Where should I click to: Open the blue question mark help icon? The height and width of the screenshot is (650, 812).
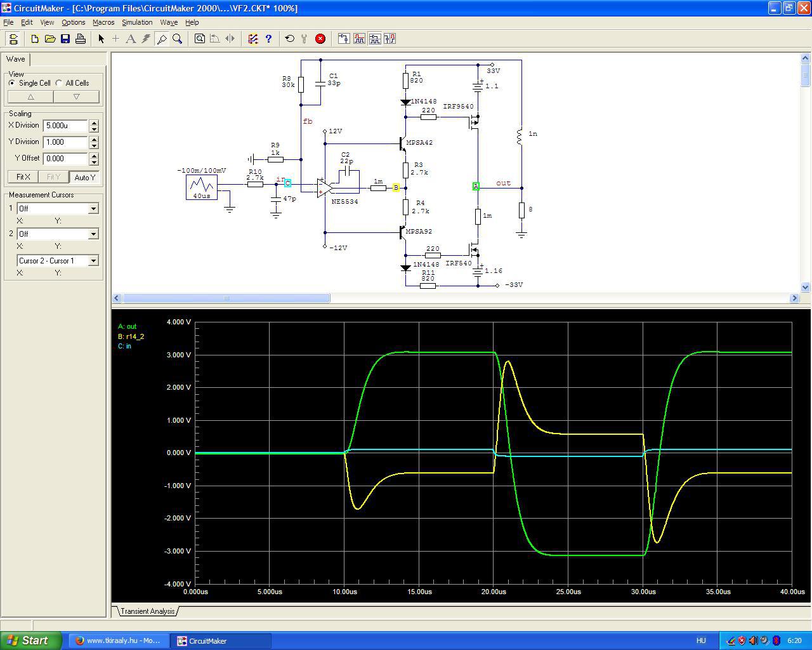pyautogui.click(x=268, y=39)
